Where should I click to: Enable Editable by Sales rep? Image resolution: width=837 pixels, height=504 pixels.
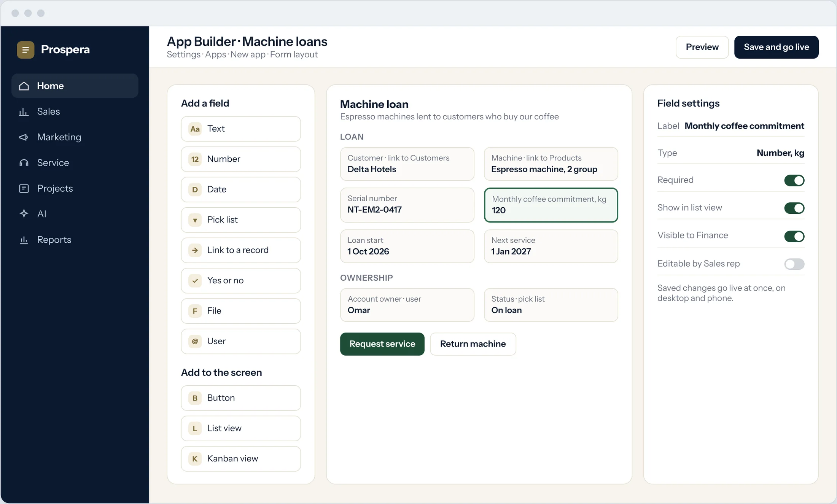coord(794,264)
